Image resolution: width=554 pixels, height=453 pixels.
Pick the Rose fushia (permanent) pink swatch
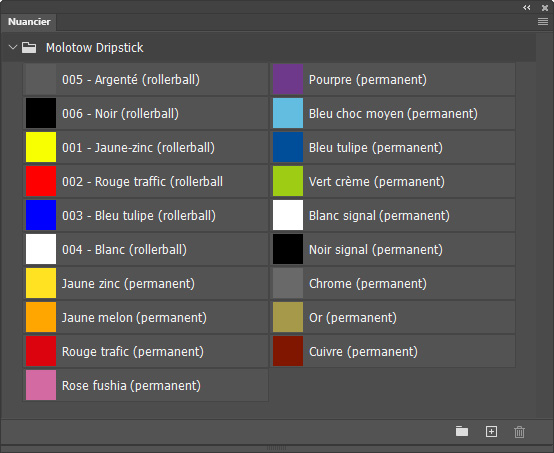click(x=146, y=385)
